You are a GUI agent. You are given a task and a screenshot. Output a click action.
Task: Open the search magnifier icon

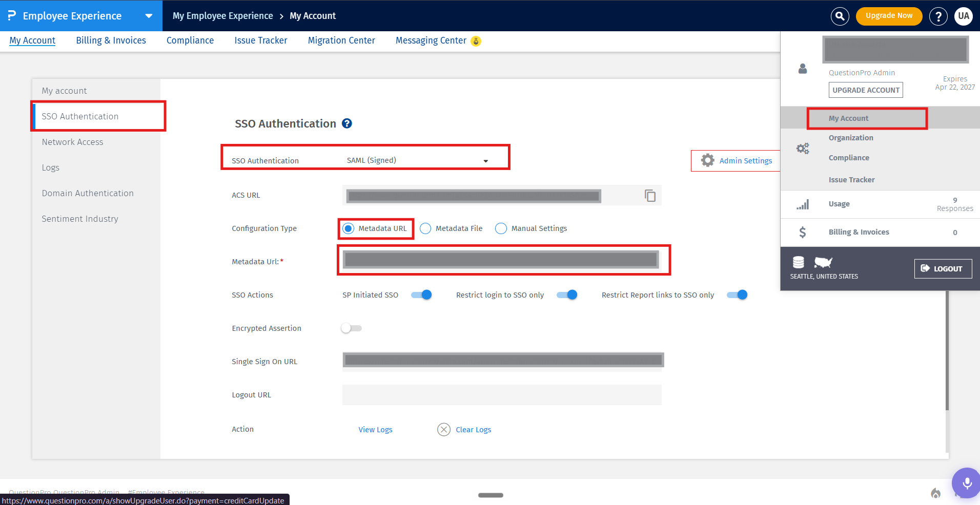(840, 16)
